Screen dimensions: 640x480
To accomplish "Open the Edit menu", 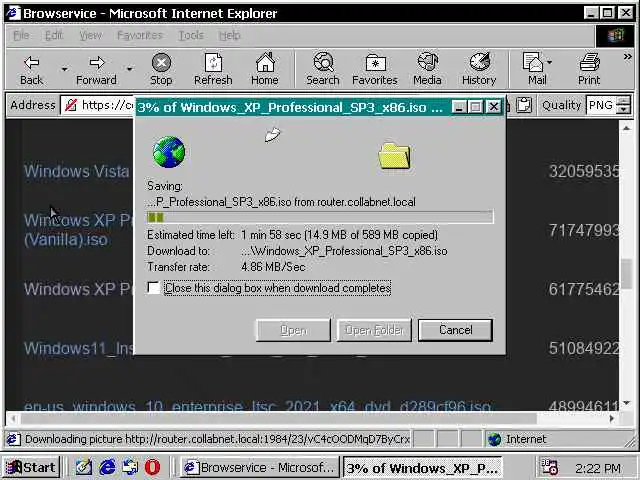I will pyautogui.click(x=54, y=36).
